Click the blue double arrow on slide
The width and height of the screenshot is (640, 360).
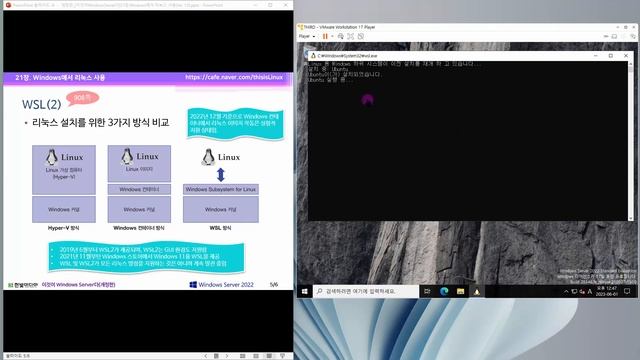221,175
